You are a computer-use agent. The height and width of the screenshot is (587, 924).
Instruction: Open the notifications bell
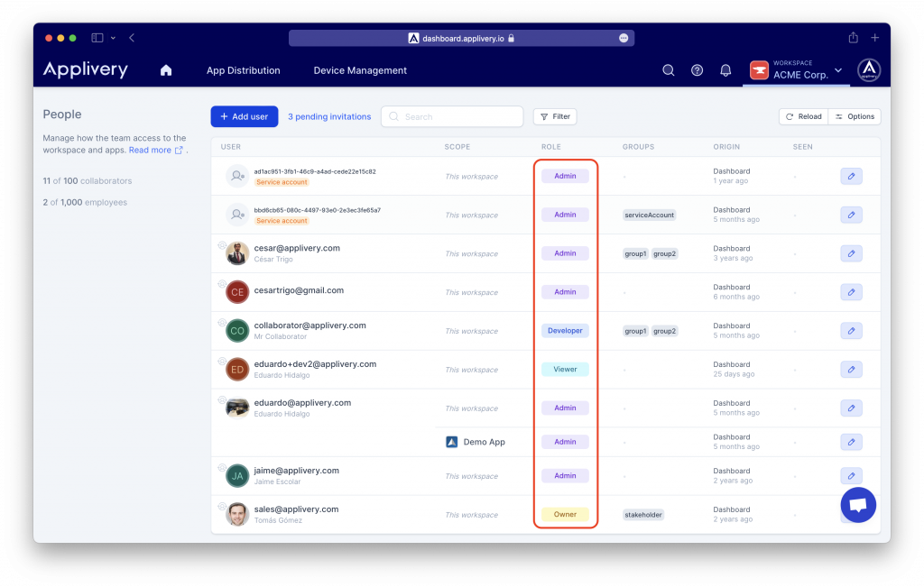tap(725, 70)
